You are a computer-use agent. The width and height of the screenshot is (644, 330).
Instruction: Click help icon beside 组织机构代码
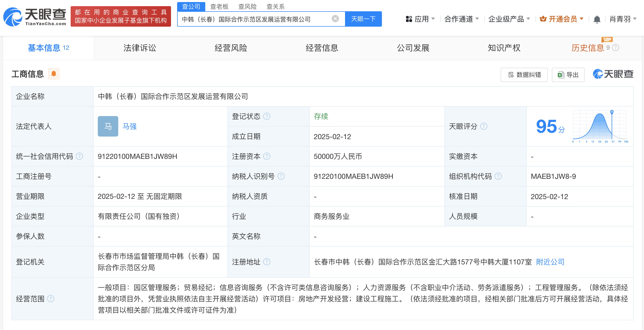pos(498,176)
